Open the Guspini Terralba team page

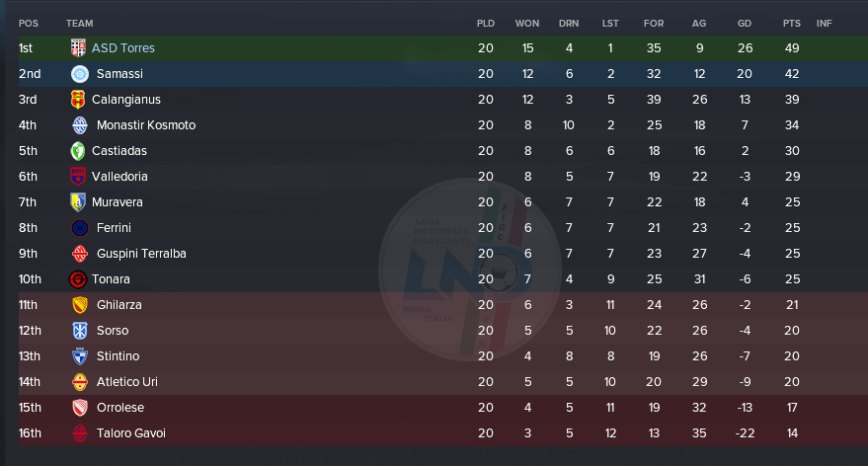[141, 254]
